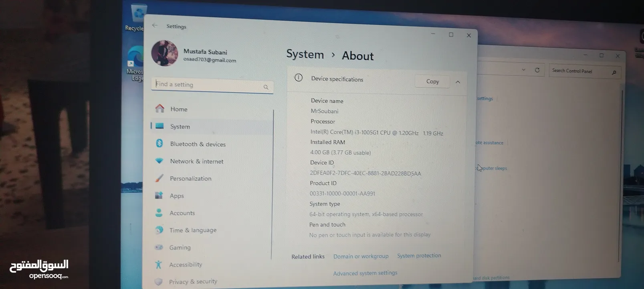644x289 pixels.
Task: Close the Control Panel window
Action: pos(618,56)
